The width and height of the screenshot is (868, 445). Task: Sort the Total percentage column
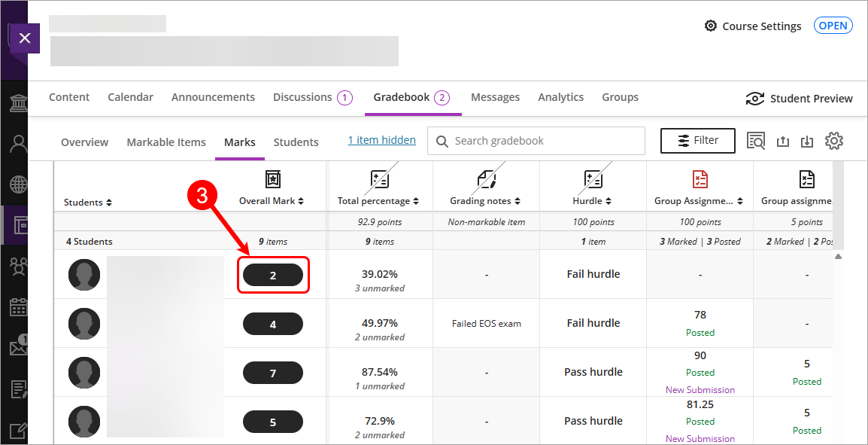pyautogui.click(x=416, y=202)
